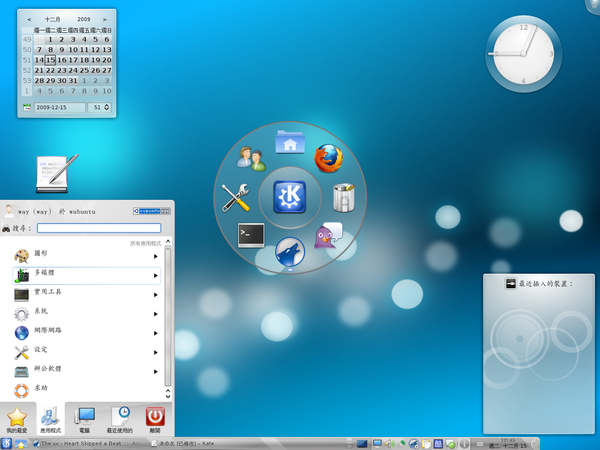
Task: Open Firefox from the circular launcher
Action: click(x=326, y=159)
